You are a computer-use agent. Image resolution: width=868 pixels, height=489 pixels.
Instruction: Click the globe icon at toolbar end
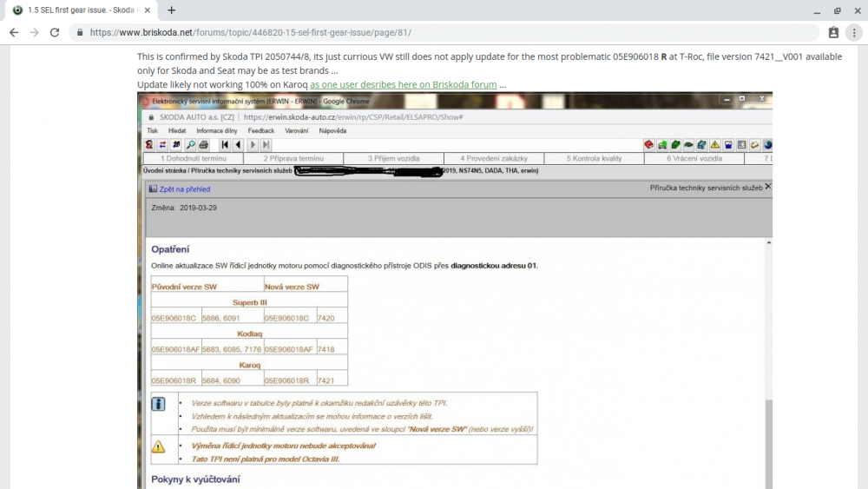coord(768,145)
